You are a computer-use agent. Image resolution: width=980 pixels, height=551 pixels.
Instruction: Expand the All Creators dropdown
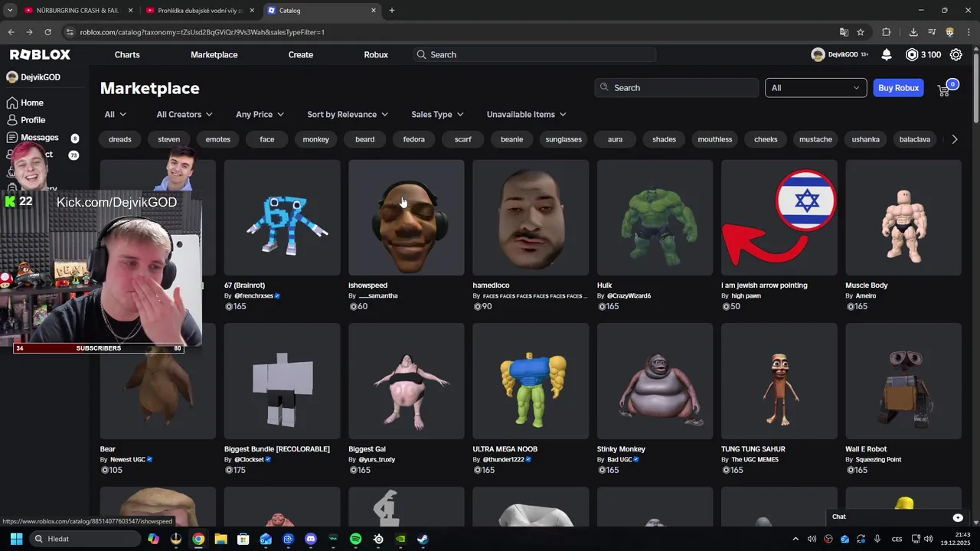coord(185,114)
